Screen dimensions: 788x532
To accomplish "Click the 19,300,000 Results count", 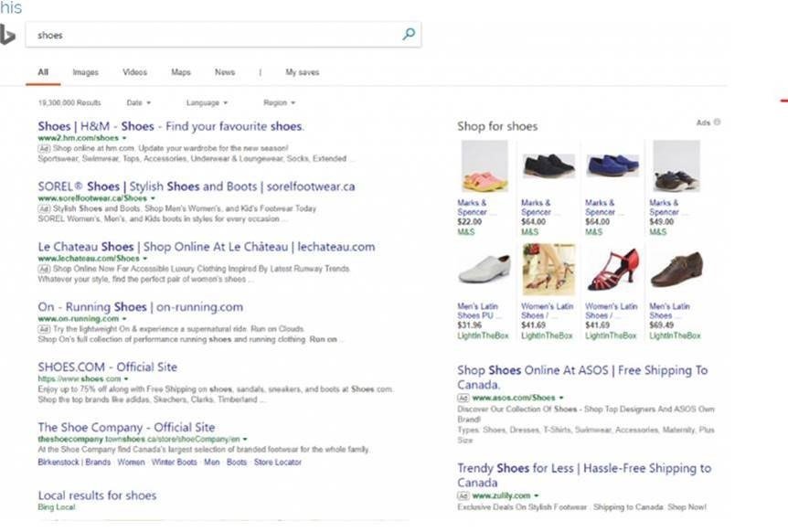I will 69,102.
